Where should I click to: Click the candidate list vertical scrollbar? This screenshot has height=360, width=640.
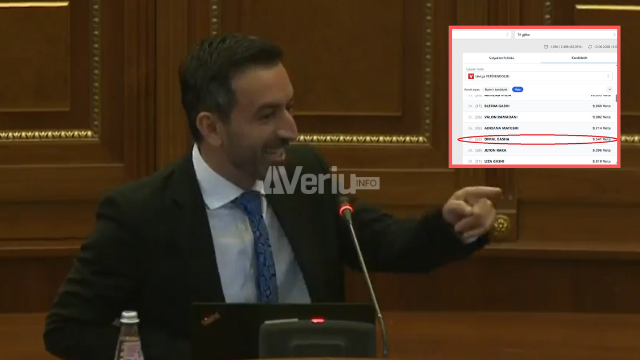click(x=616, y=98)
